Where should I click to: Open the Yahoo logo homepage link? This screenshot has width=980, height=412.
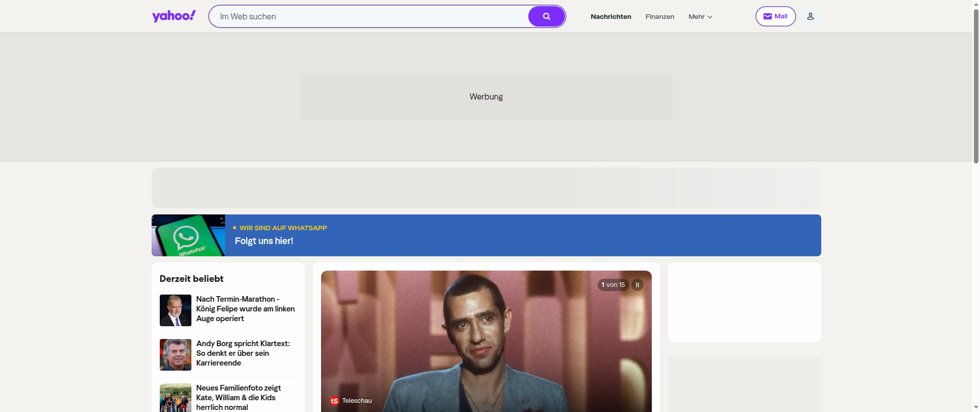174,16
